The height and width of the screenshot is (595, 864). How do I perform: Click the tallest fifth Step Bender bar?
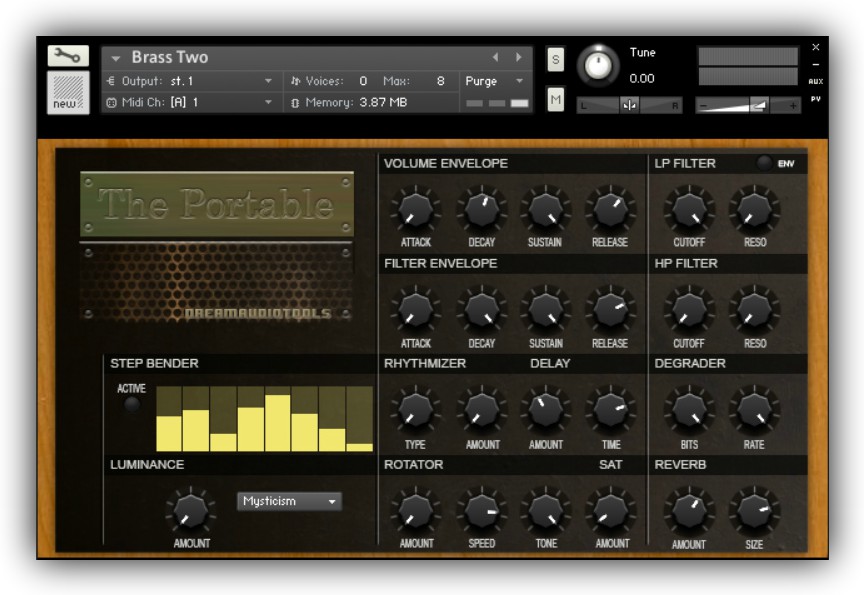click(277, 423)
